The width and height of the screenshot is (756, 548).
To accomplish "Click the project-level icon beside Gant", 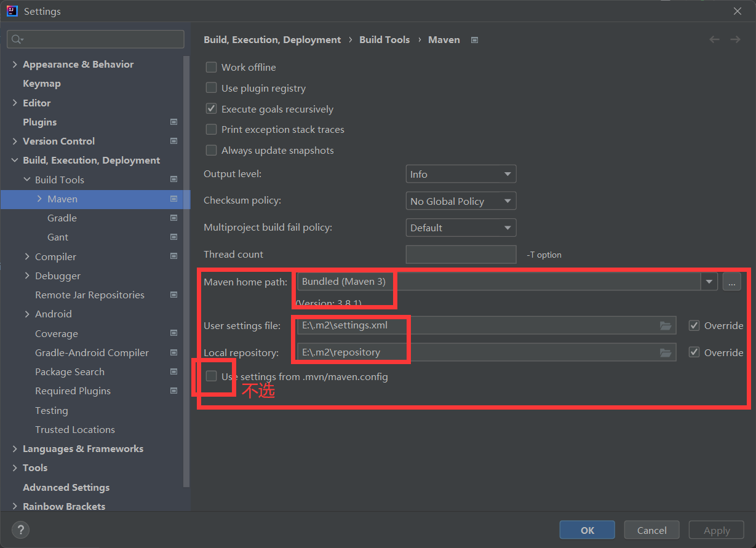I will pos(174,237).
